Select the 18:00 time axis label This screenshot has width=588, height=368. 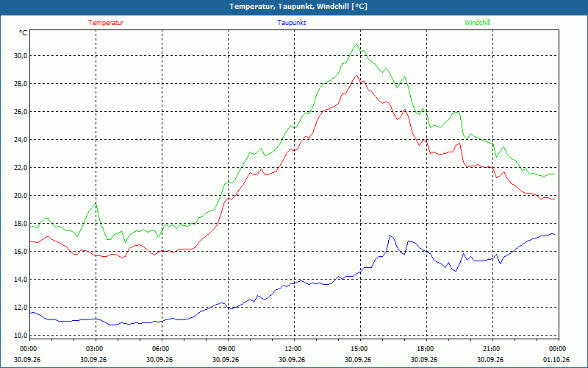pos(426,349)
